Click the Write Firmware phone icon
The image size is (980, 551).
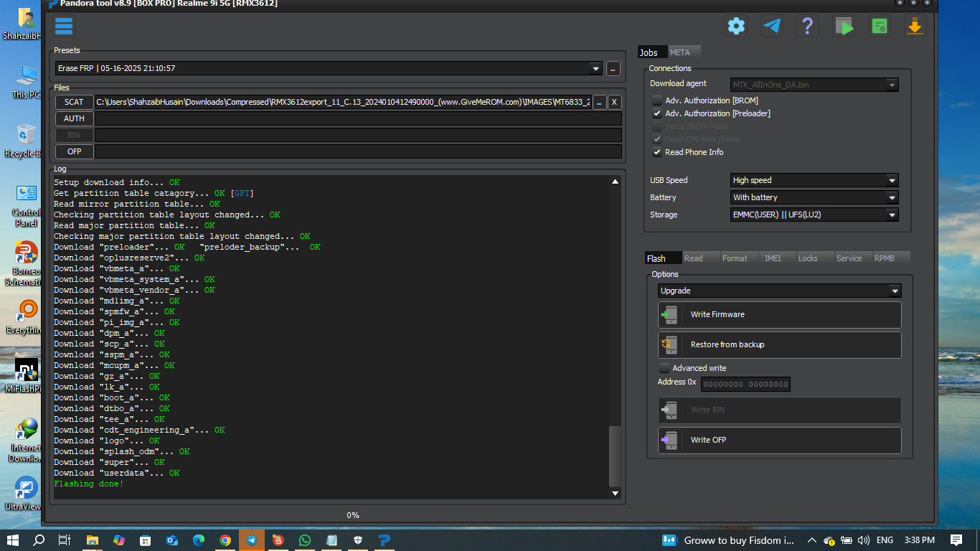(669, 315)
